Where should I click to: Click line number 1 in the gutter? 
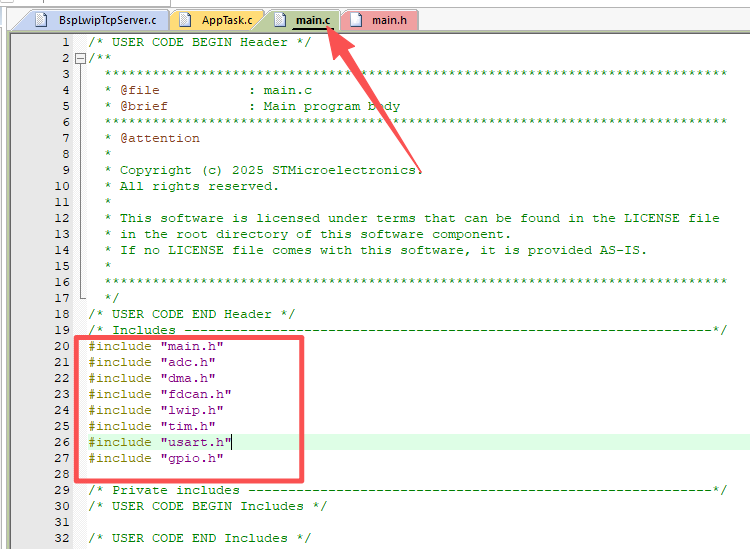pos(66,42)
